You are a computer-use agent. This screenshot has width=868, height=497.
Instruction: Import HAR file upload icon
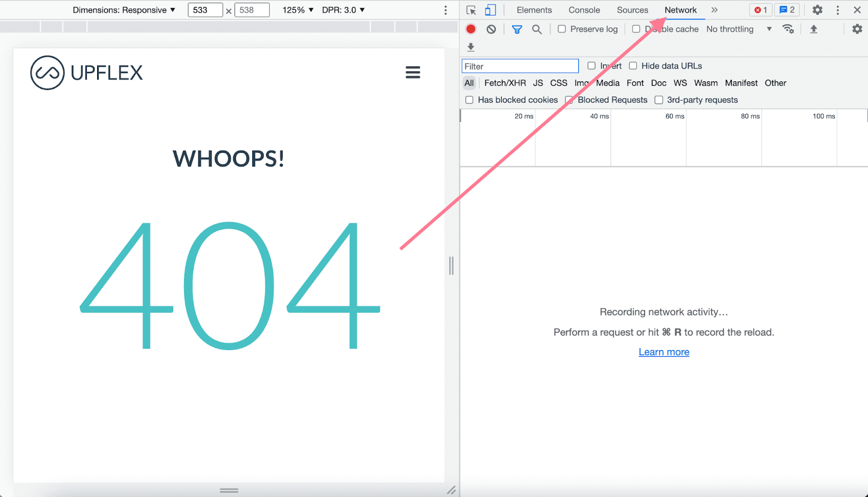click(814, 29)
